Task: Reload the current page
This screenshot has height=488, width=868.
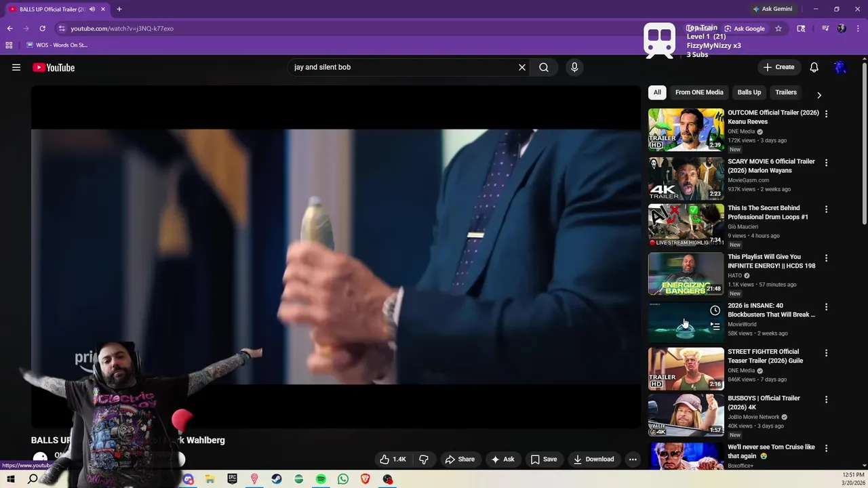Action: [42, 28]
